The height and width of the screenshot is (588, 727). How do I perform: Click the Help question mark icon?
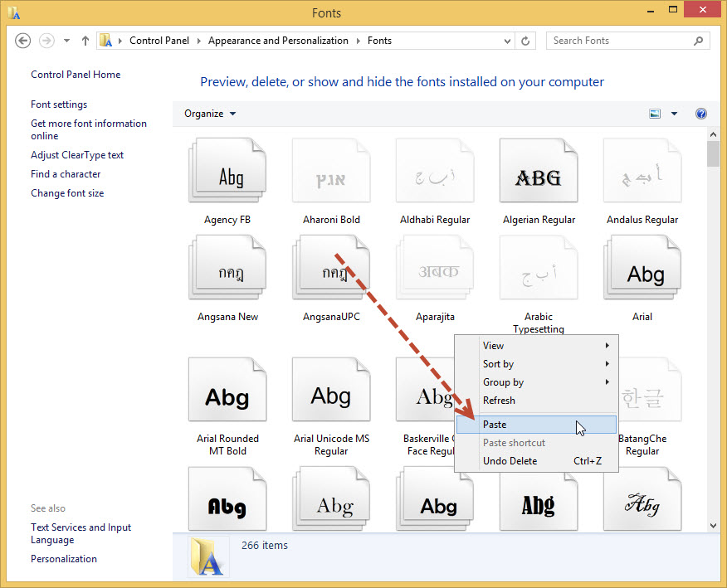click(x=700, y=114)
